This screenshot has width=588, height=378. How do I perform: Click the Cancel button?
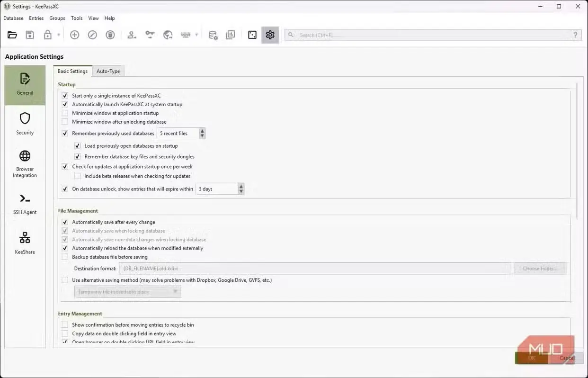point(567,358)
